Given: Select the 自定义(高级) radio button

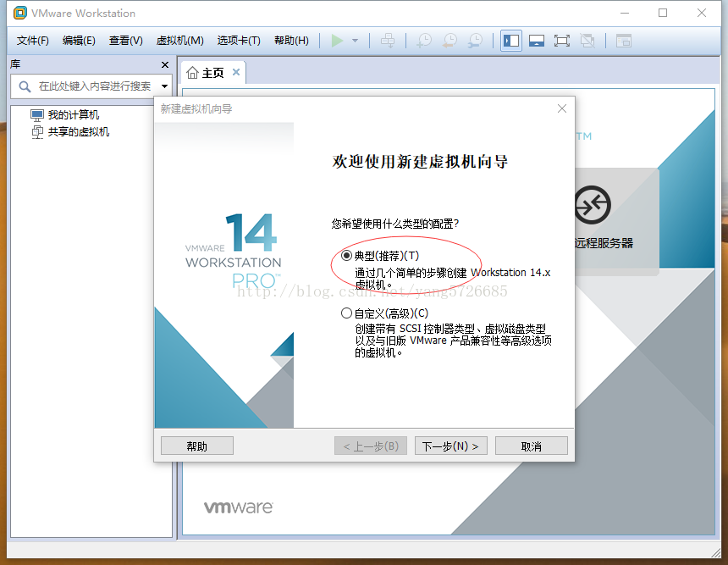Looking at the screenshot, I should coord(347,313).
